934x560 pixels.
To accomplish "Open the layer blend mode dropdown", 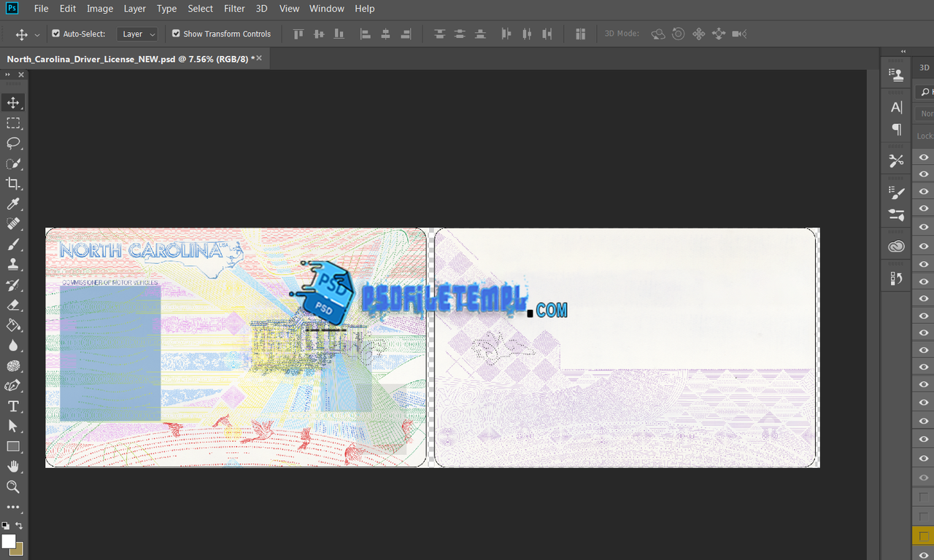I will (x=925, y=114).
